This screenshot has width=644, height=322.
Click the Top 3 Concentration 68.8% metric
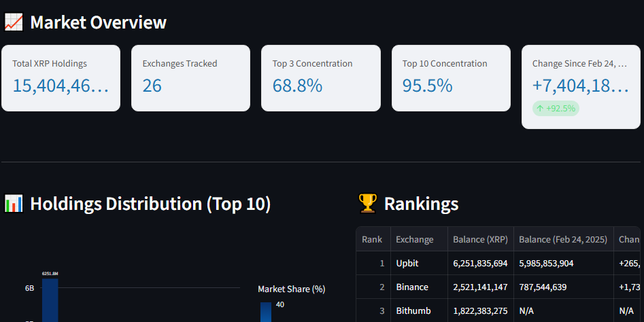[297, 86]
